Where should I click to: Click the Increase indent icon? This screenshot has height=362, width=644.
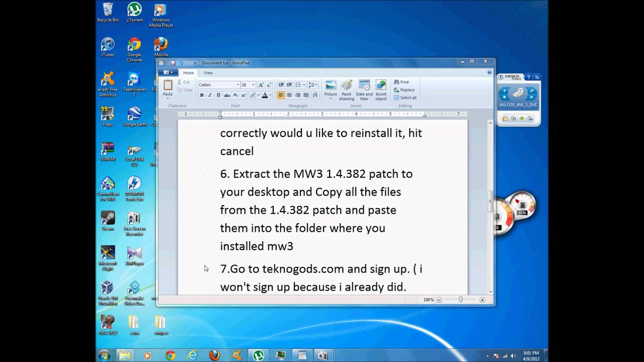coord(289,85)
